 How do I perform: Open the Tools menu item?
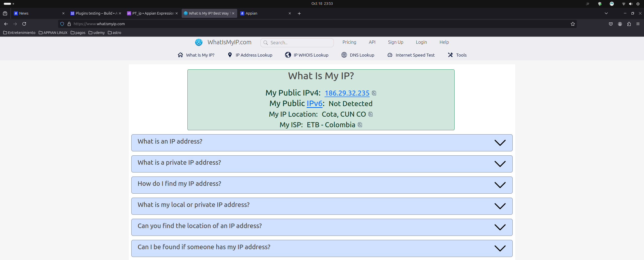click(x=457, y=55)
